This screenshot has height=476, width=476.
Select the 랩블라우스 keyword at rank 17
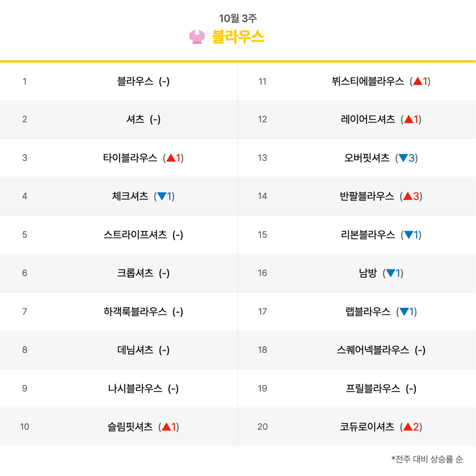coord(368,312)
